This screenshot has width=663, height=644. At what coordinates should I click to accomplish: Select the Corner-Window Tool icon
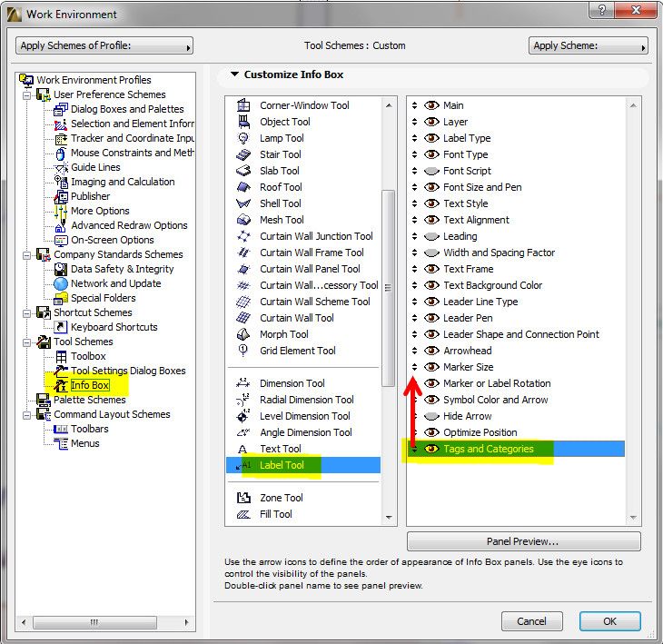[x=243, y=105]
